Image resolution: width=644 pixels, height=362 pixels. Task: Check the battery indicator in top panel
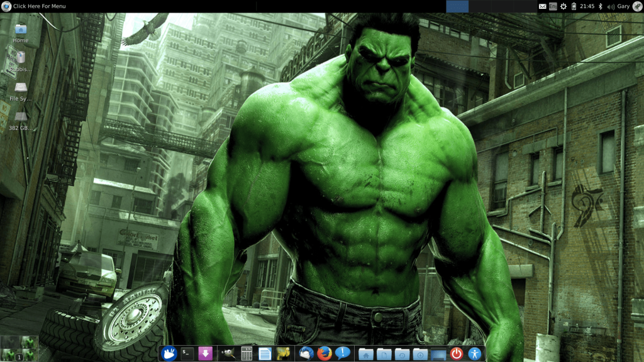coord(574,6)
